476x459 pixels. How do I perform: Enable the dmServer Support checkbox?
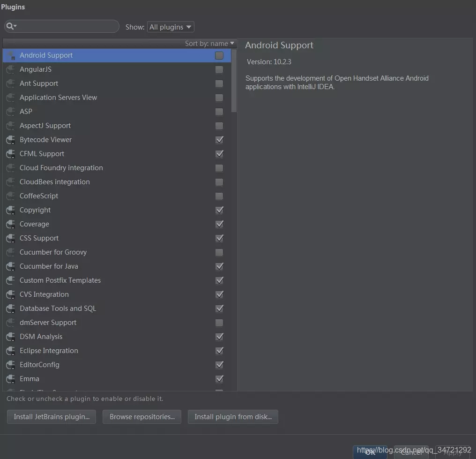point(219,323)
